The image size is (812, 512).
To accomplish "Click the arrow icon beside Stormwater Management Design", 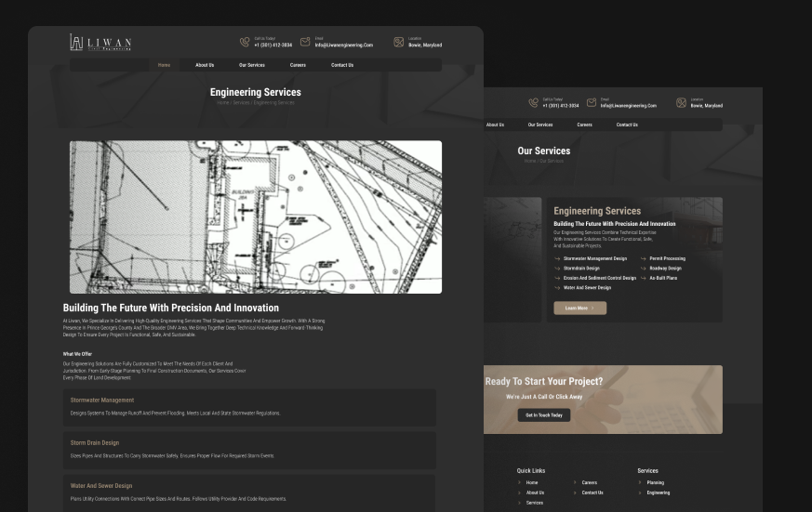I will (x=557, y=258).
